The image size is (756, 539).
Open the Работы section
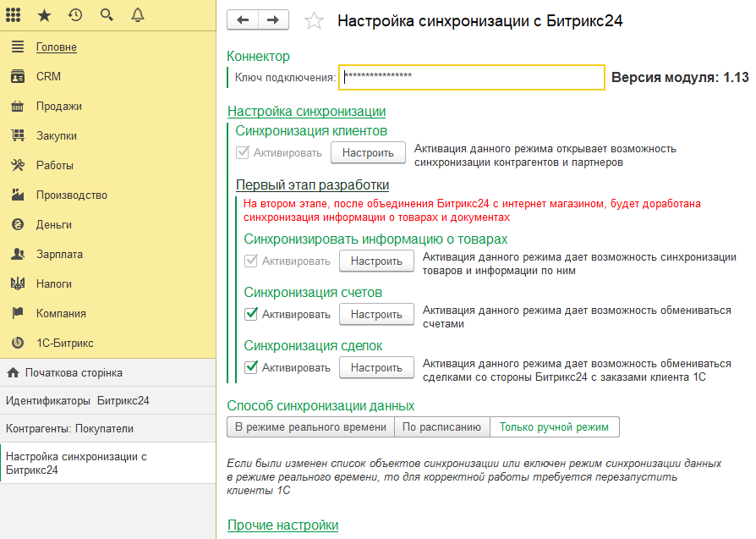tap(55, 166)
